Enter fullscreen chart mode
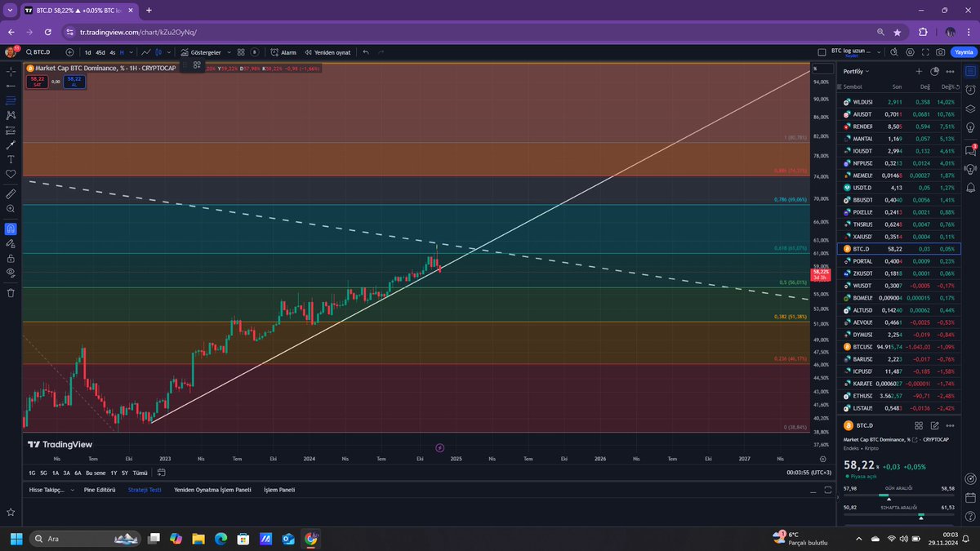Image resolution: width=980 pixels, height=551 pixels. point(925,52)
